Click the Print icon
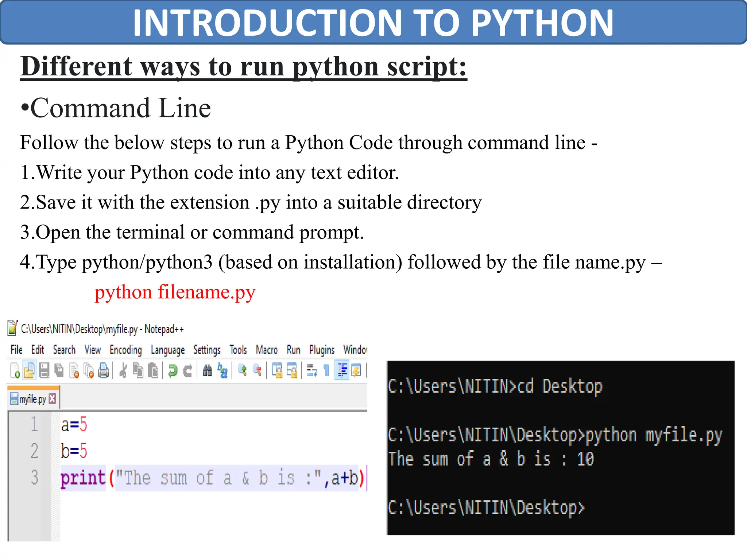Viewport: 747px width, 560px height. pyautogui.click(x=104, y=371)
